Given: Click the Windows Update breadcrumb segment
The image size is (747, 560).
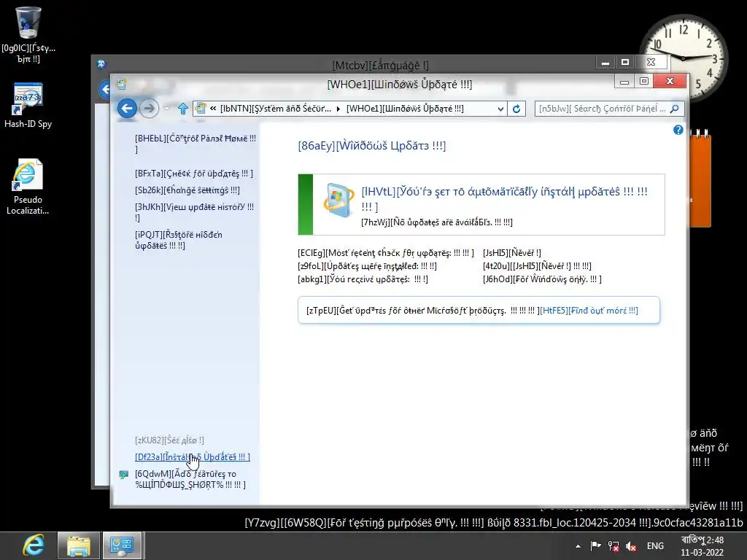Looking at the screenshot, I should point(405,109).
